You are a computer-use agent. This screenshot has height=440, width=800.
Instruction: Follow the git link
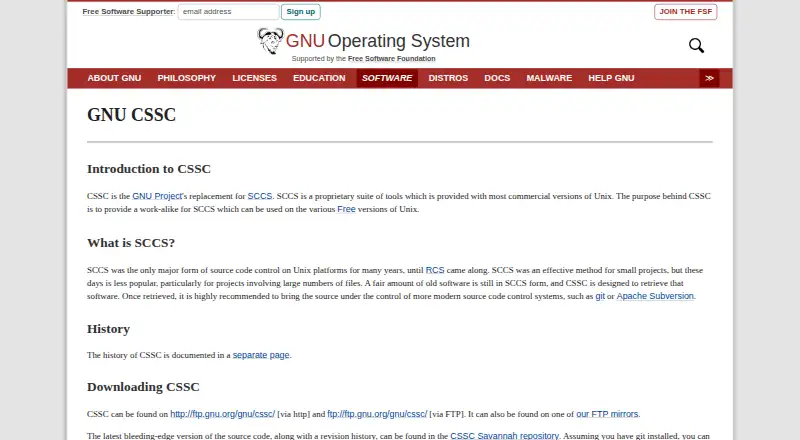click(x=600, y=296)
